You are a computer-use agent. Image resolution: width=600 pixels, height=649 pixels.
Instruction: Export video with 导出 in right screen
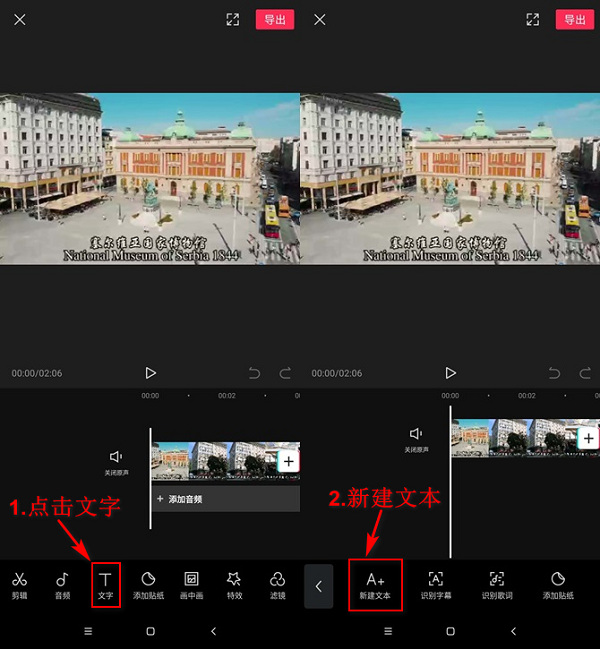575,19
